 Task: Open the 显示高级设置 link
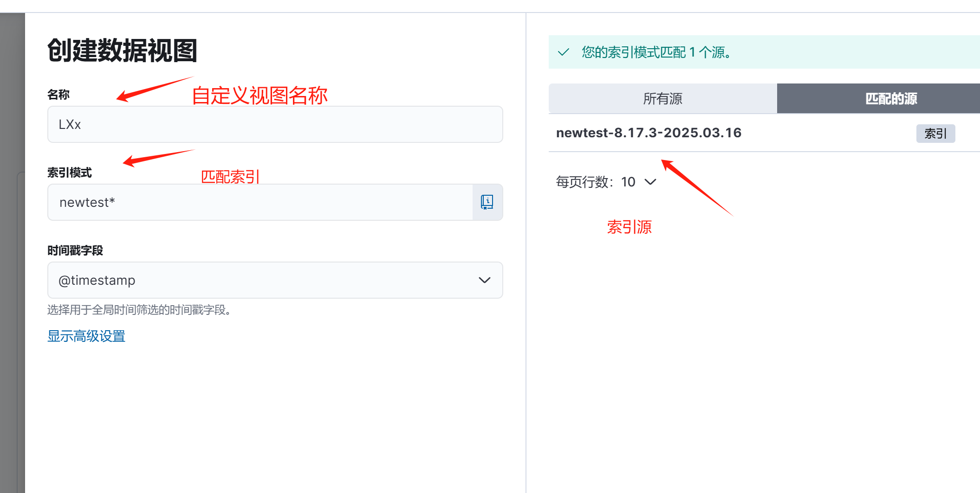[86, 336]
